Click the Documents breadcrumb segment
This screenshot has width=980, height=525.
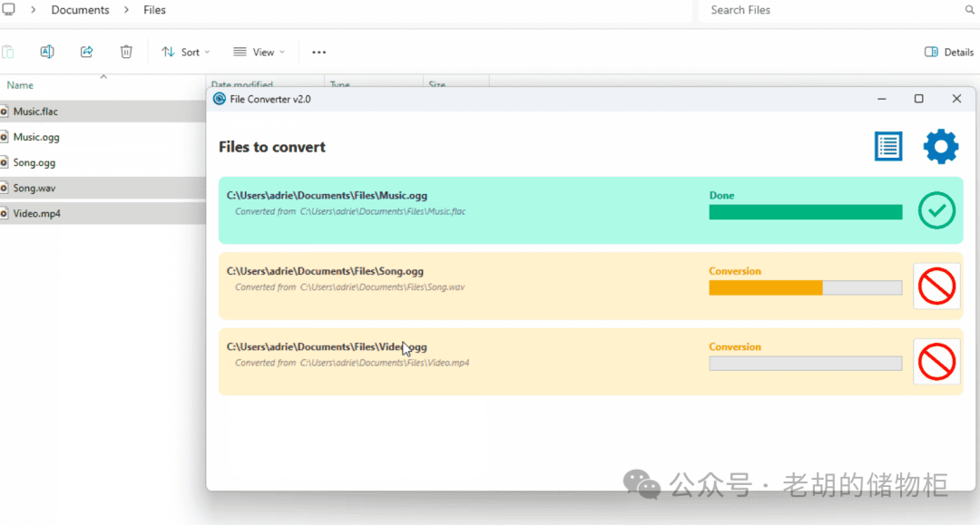[80, 10]
